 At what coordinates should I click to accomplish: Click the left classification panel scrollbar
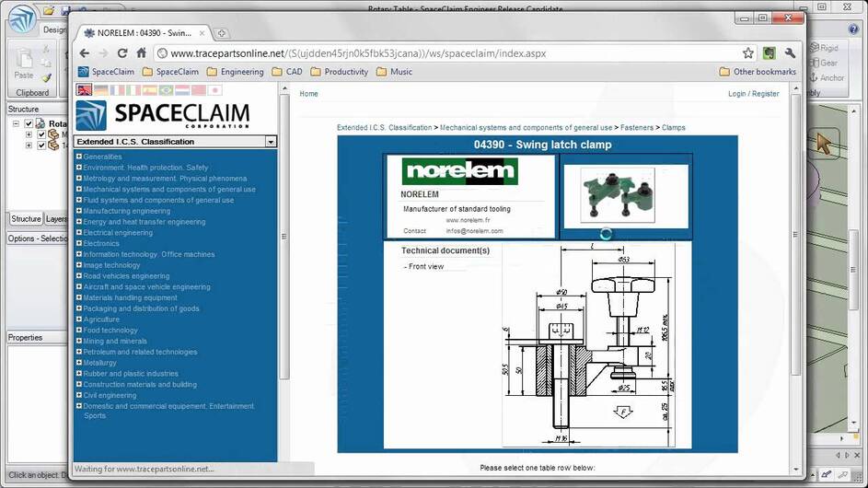click(284, 238)
